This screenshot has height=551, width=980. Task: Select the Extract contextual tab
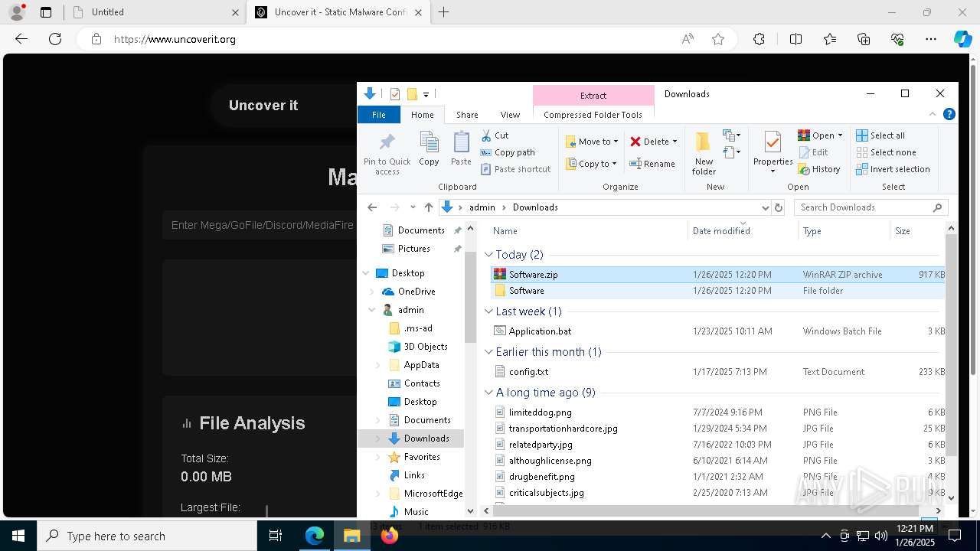point(593,95)
